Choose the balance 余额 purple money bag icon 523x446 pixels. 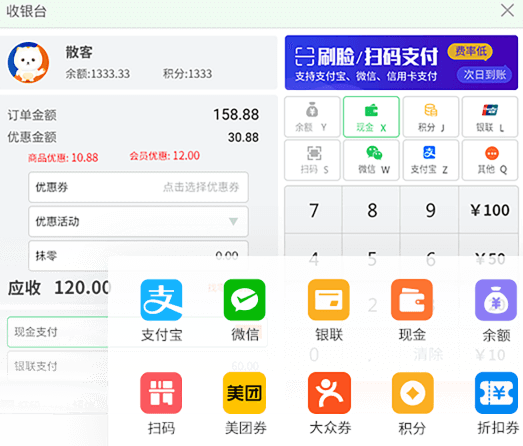pyautogui.click(x=496, y=300)
